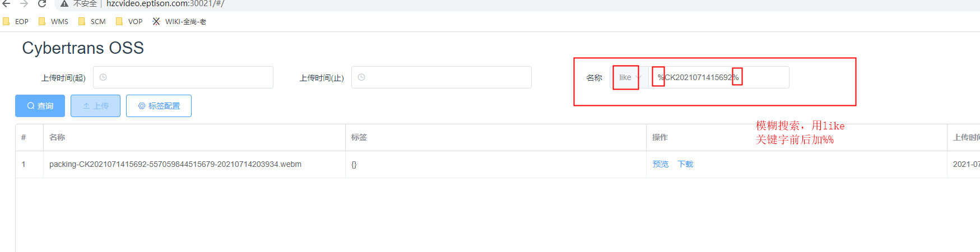Open the VOP bookmark folder
Screen dimensions: 980x252
(129, 22)
